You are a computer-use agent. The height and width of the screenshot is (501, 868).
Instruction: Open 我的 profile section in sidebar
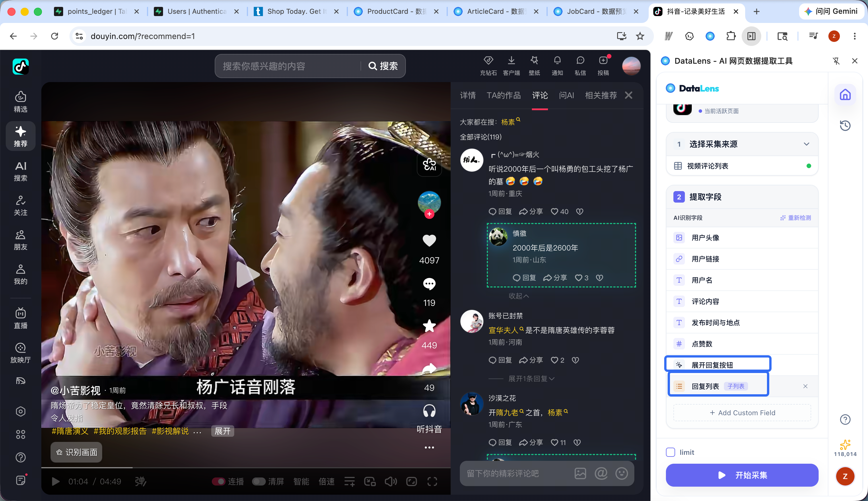[20, 274]
